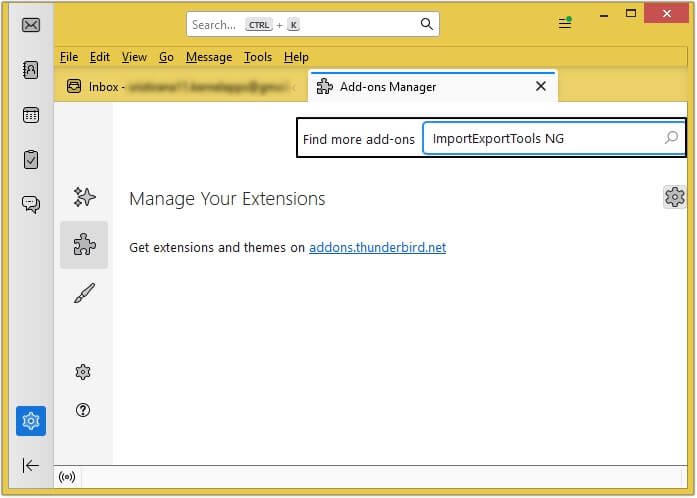
Task: Select the Add-ons Manager tab
Action: [x=433, y=86]
